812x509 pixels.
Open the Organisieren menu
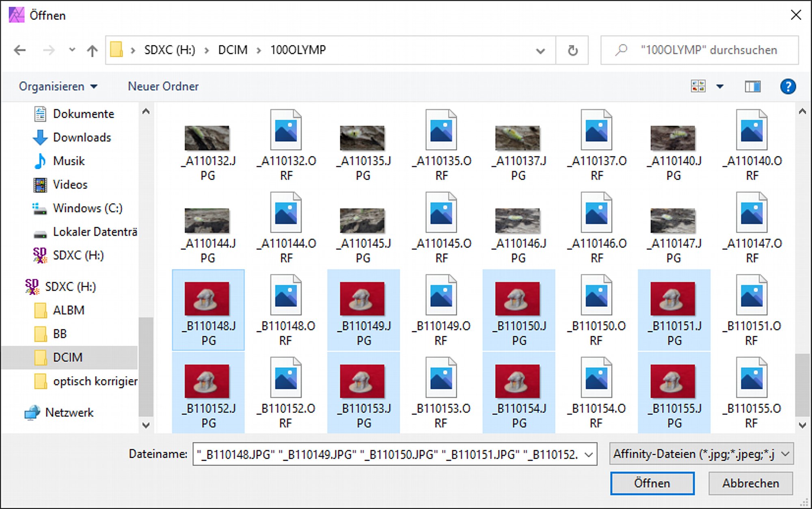(58, 86)
